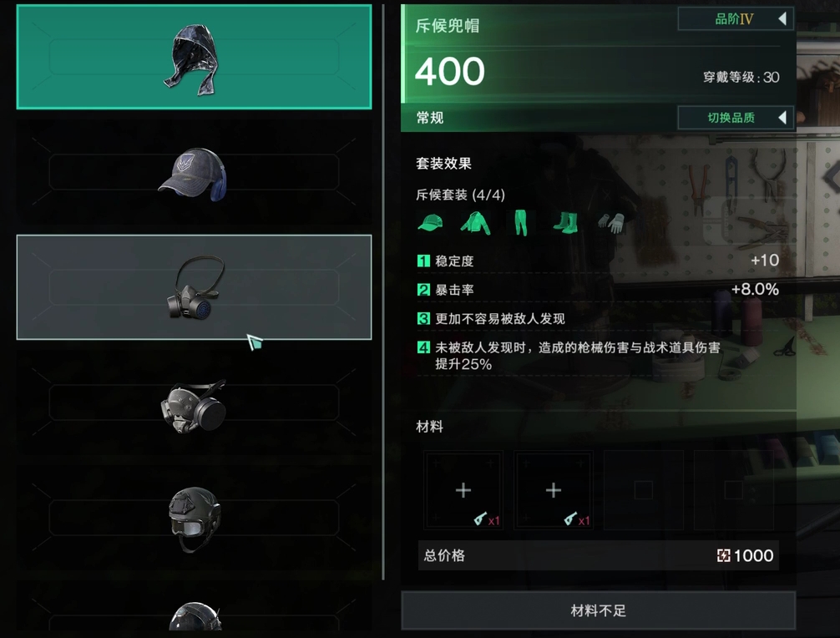Click the 材料不足 craft button
This screenshot has width=840, height=638.
(599, 610)
